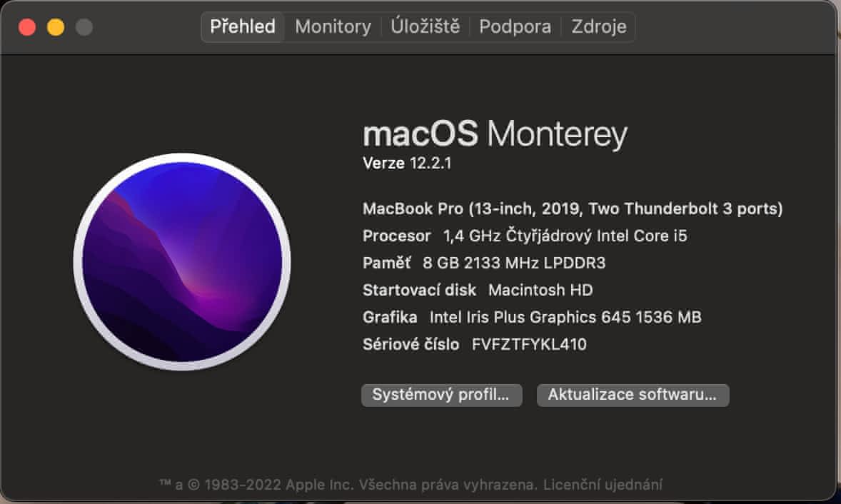Viewport: 841px width, 504px height.
Task: Click the macOS Monterey title
Action: coord(495,134)
